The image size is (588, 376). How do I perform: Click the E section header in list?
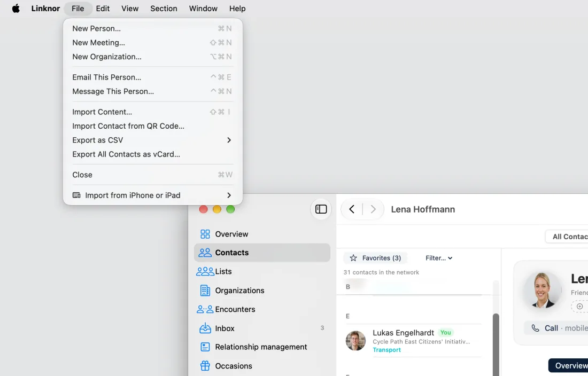tap(347, 316)
